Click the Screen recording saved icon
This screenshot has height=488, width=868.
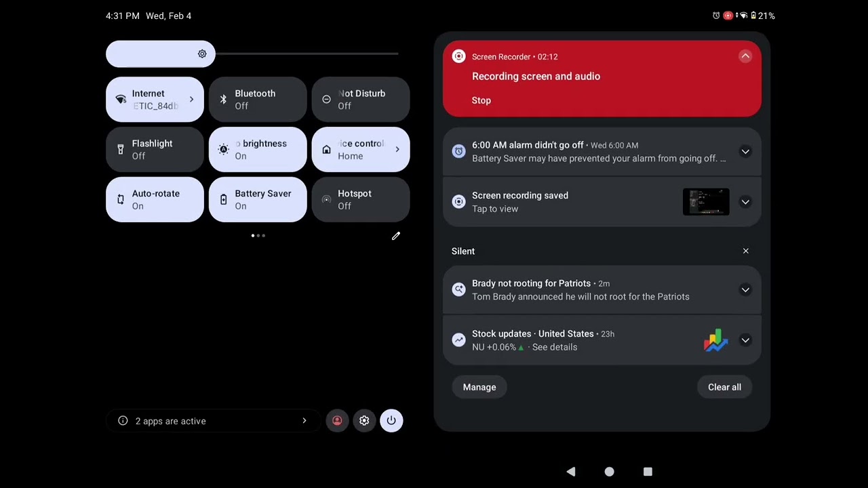pos(459,202)
